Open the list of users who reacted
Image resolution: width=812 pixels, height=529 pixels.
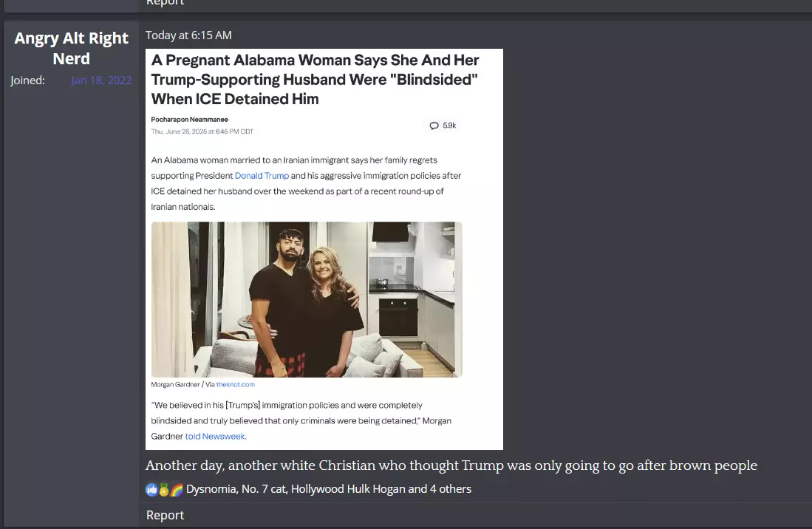328,489
